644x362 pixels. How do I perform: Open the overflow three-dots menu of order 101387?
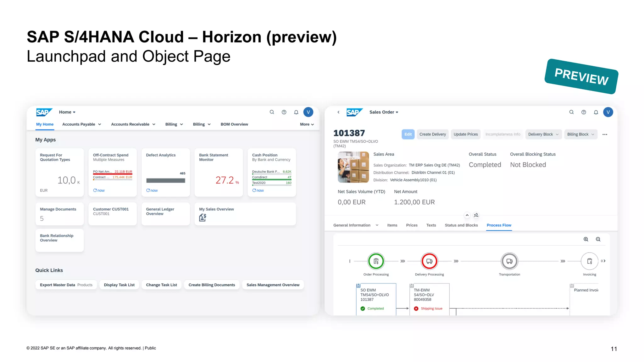tap(605, 134)
